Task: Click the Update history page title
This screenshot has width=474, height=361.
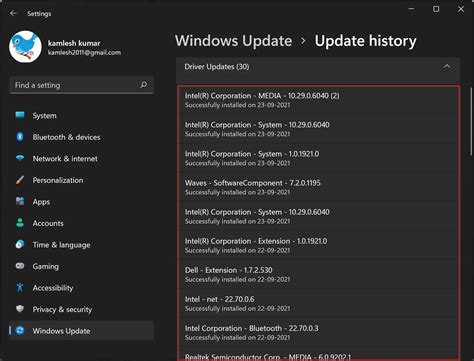Action: [365, 41]
